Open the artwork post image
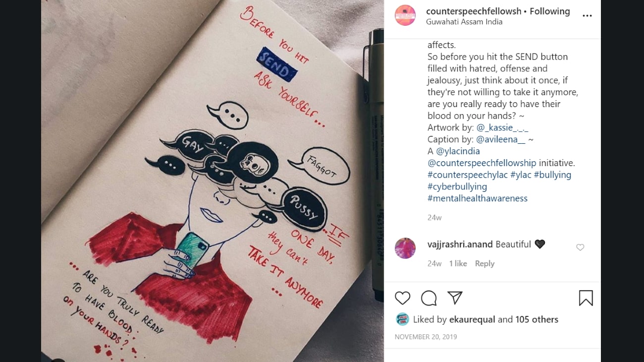Screen dimensions: 644x362 (213, 181)
